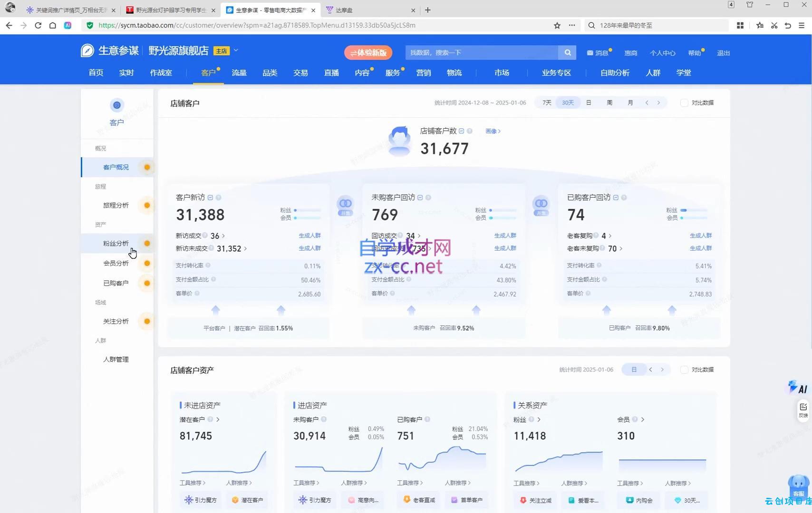Open the scissors screenshot tool in browser toolbar
812x513 pixels.
click(x=774, y=25)
